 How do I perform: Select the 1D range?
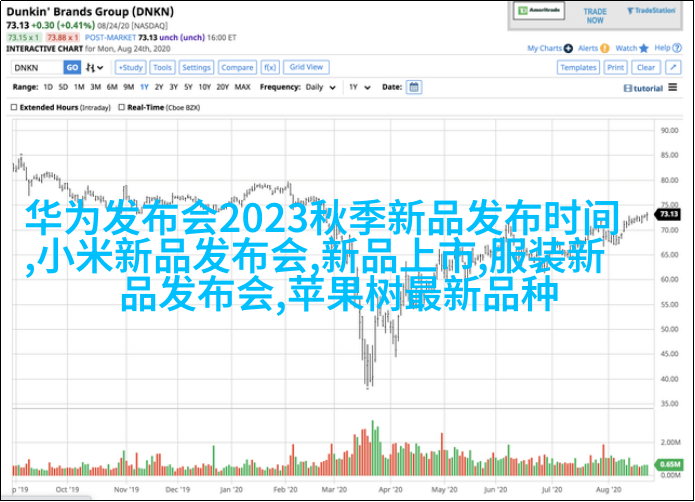pos(48,87)
